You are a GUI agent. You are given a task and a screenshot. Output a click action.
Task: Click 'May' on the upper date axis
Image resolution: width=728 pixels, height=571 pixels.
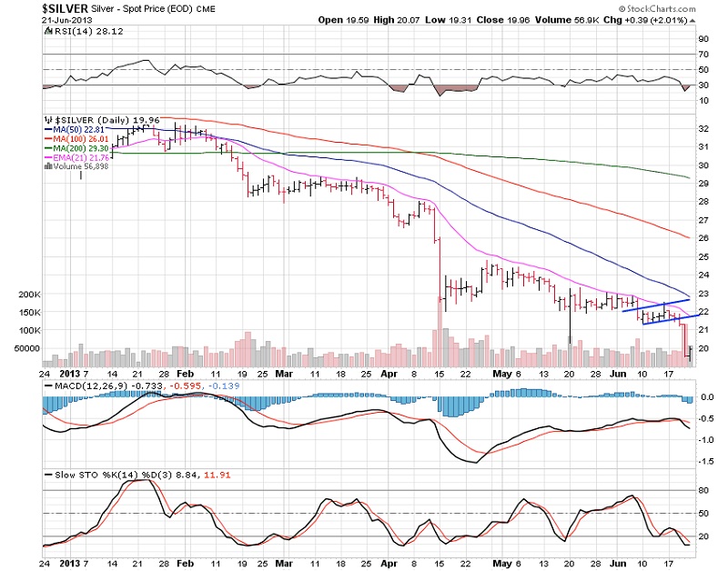click(x=502, y=374)
